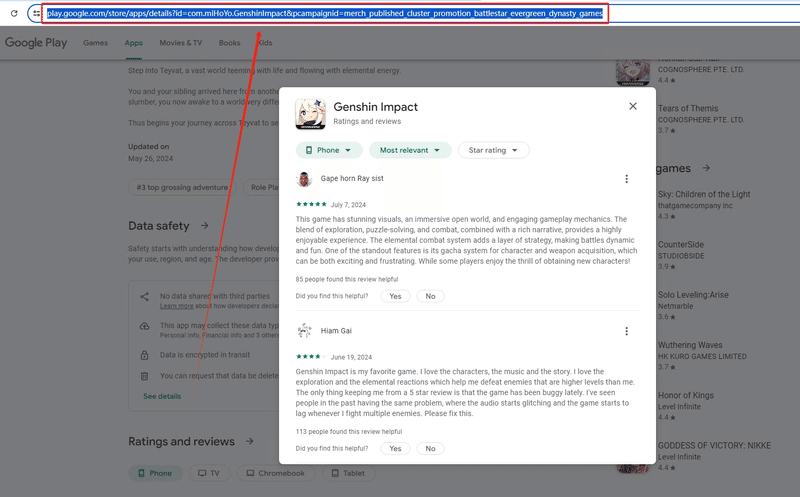This screenshot has width=800, height=497.
Task: Open GODDESS OF VICTORY: NIKKE listing
Action: click(x=714, y=456)
